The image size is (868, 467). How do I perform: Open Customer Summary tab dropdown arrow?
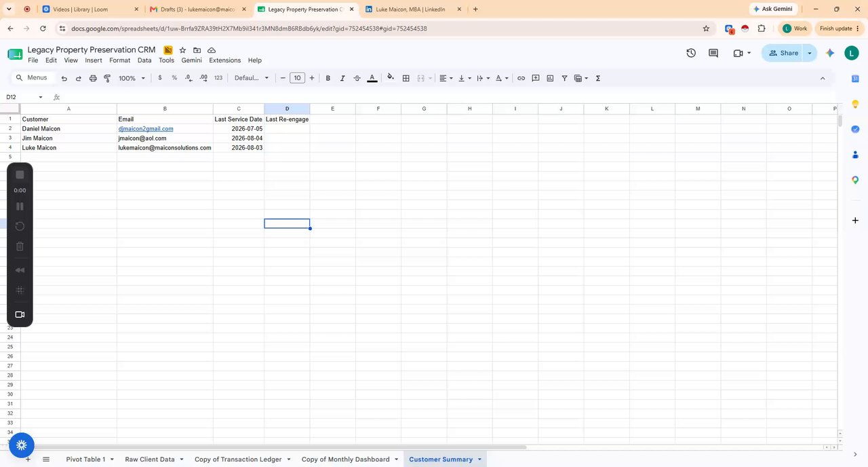(479, 460)
